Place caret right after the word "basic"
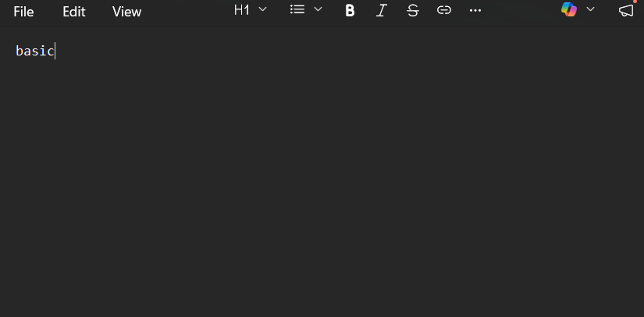 tap(55, 52)
